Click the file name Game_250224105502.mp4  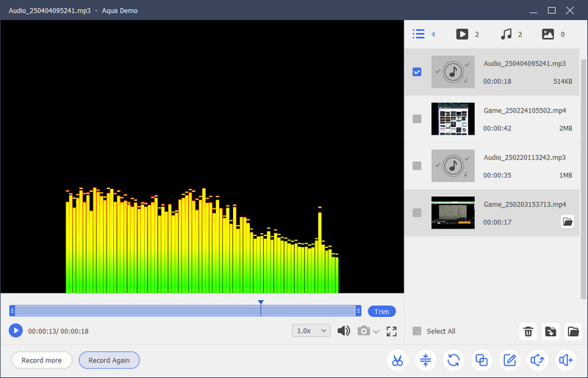[x=525, y=110]
